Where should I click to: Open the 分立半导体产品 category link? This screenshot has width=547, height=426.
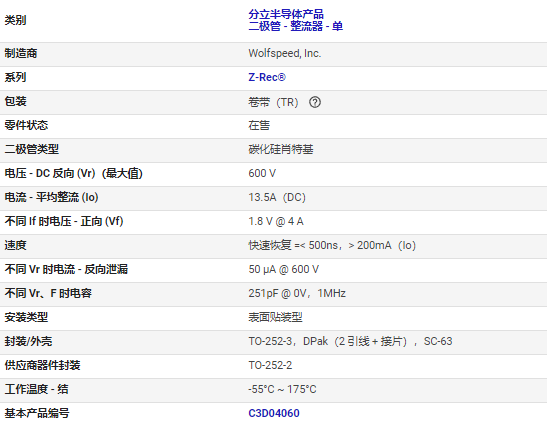pos(286,14)
